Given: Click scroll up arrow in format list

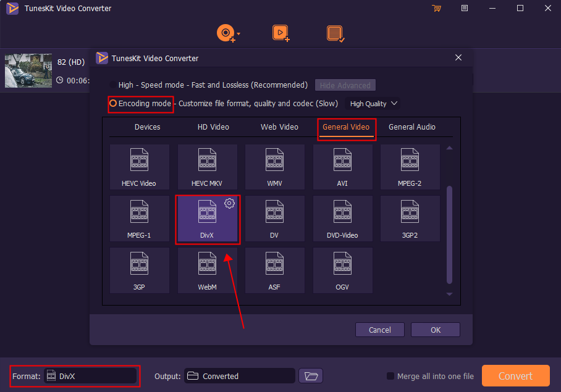Looking at the screenshot, I should pyautogui.click(x=450, y=148).
